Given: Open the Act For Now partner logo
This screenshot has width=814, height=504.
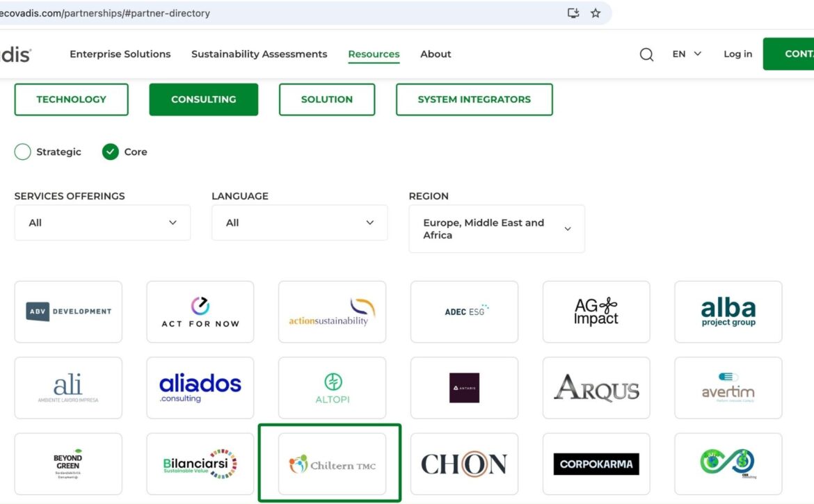Looking at the screenshot, I should pos(200,312).
